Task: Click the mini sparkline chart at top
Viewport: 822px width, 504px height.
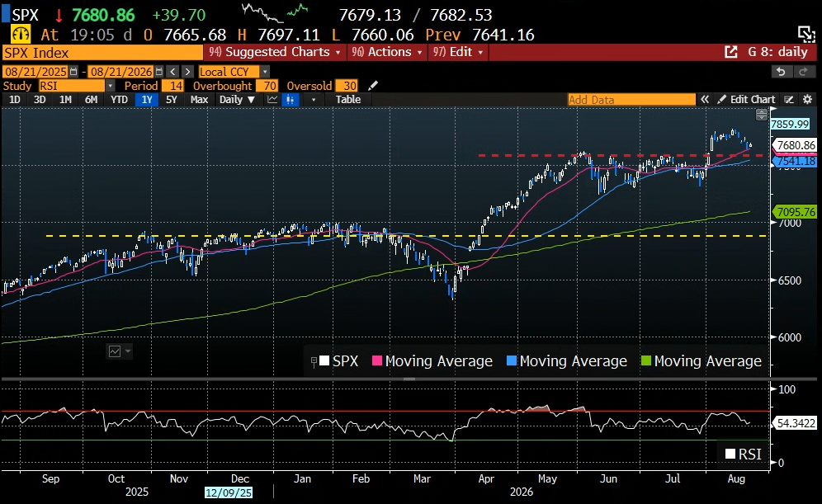Action: click(x=274, y=12)
